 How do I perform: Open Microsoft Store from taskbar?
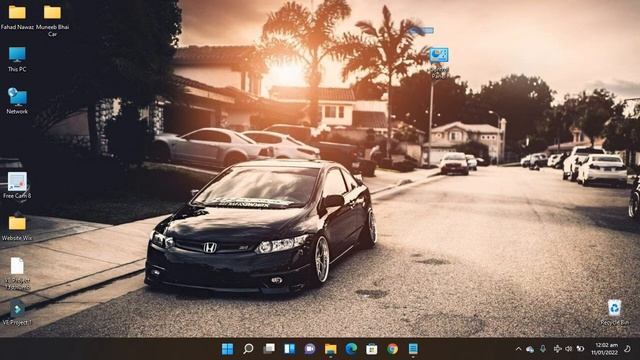point(371,349)
